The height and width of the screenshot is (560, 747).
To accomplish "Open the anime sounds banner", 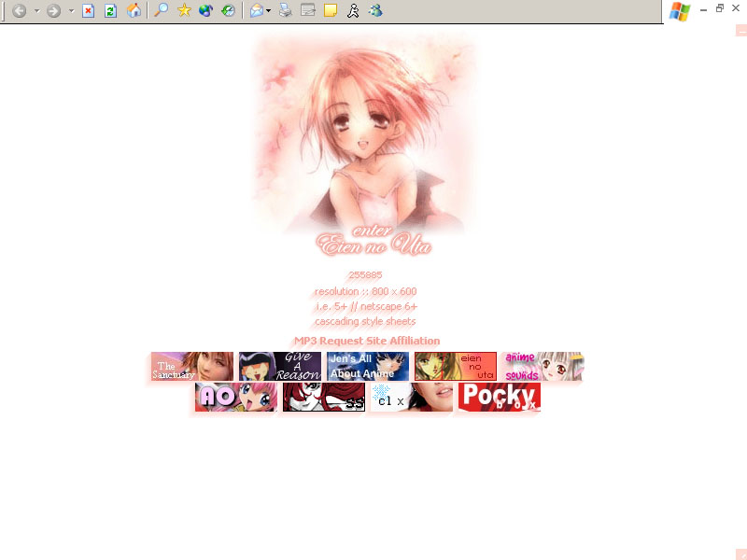I will pos(543,367).
